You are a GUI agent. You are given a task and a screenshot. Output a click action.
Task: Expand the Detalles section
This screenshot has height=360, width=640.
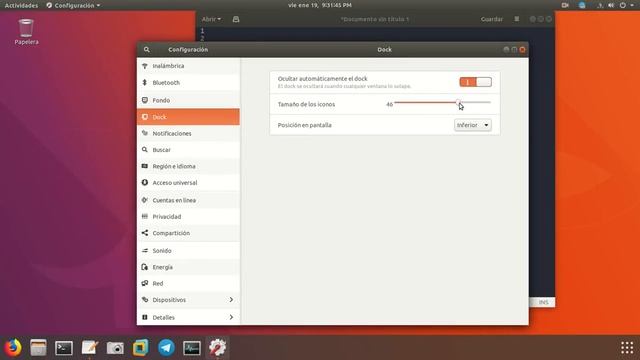point(188,317)
